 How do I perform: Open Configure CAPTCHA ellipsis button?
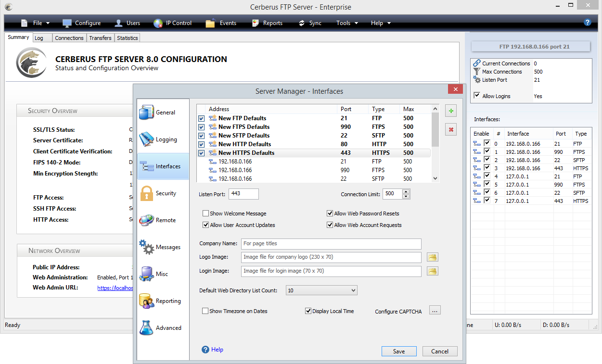tap(435, 311)
